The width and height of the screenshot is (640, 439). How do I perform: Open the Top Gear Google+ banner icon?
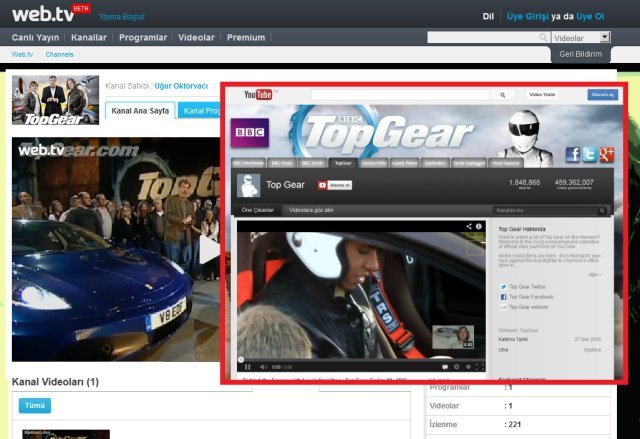607,155
